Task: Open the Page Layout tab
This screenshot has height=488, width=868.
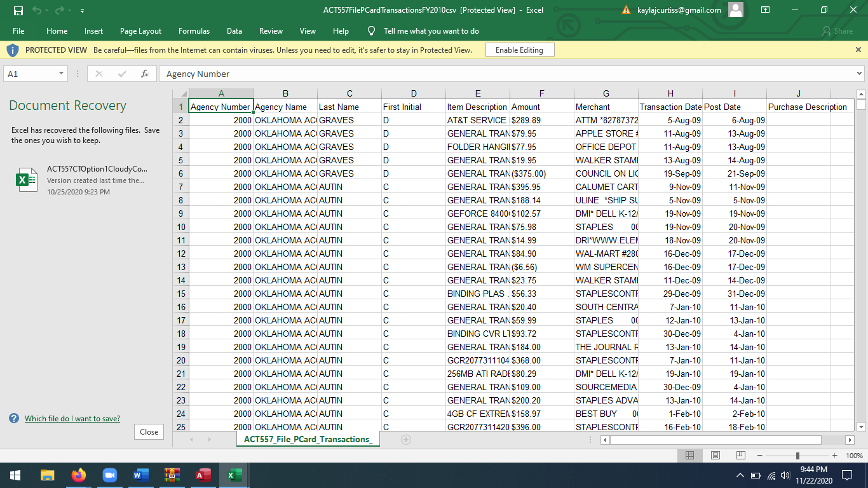Action: (x=140, y=31)
